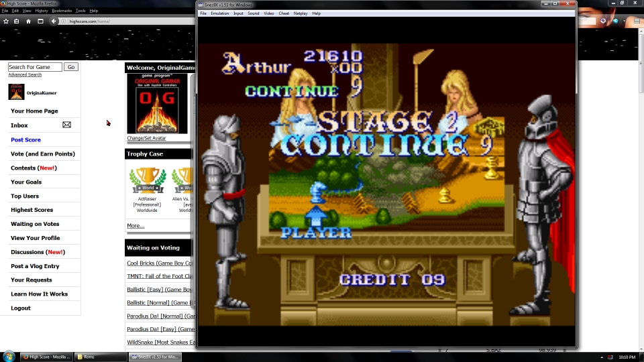Click the Go search button
The image size is (644, 362).
(x=71, y=67)
